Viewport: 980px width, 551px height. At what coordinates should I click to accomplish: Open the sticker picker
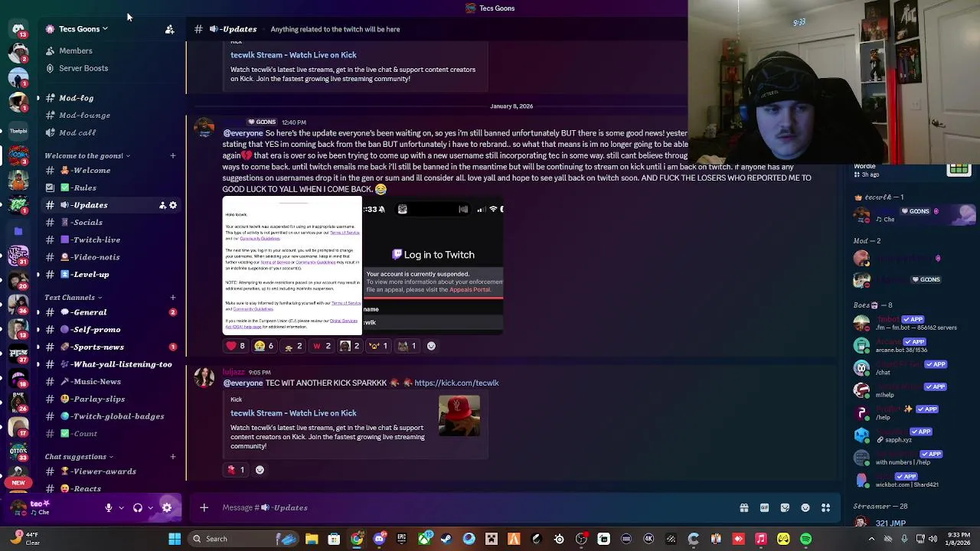tap(785, 507)
